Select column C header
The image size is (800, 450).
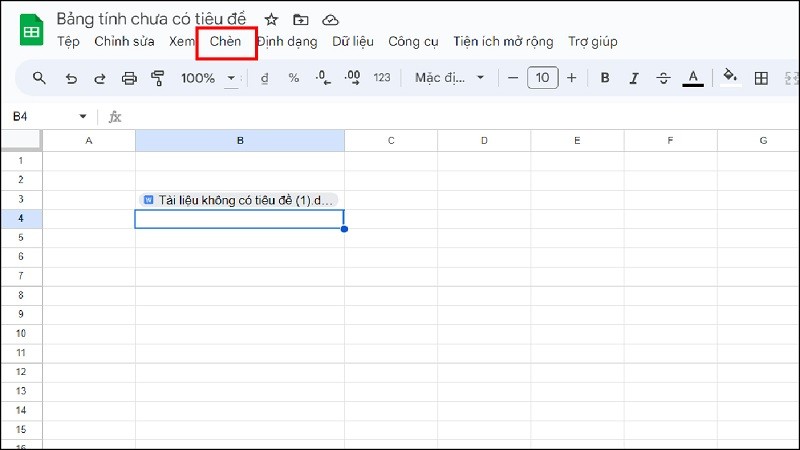(391, 141)
